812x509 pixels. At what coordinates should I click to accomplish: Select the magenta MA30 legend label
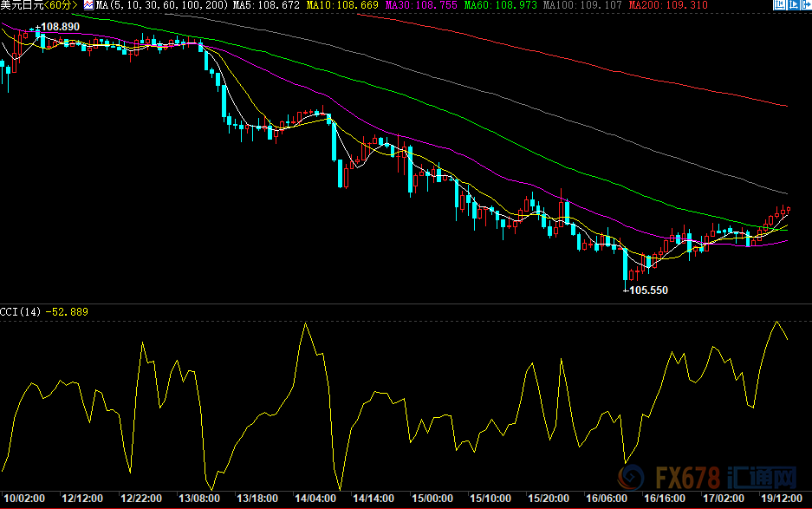point(407,5)
